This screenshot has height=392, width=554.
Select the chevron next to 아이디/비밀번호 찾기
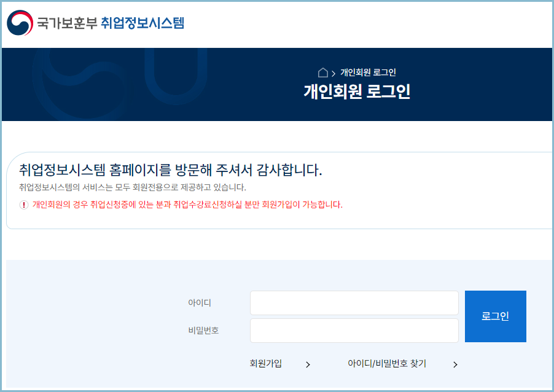456,364
